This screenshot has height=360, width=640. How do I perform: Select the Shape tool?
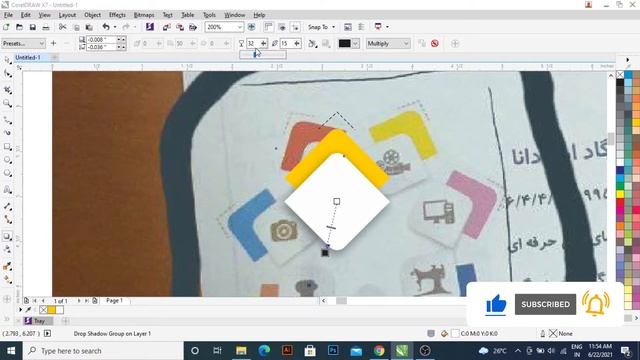pyautogui.click(x=7, y=74)
